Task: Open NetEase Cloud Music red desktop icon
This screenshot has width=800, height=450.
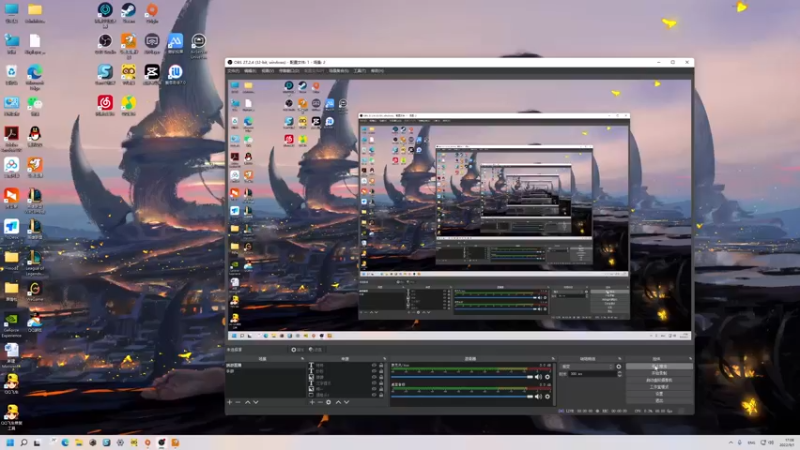Action: coord(105,106)
